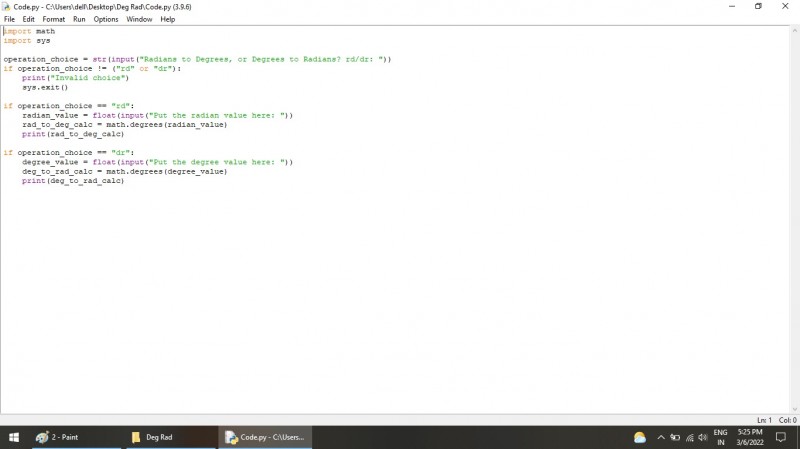The height and width of the screenshot is (449, 800).
Task: Click the line with != ("rd" or "dr")
Action: click(92, 68)
